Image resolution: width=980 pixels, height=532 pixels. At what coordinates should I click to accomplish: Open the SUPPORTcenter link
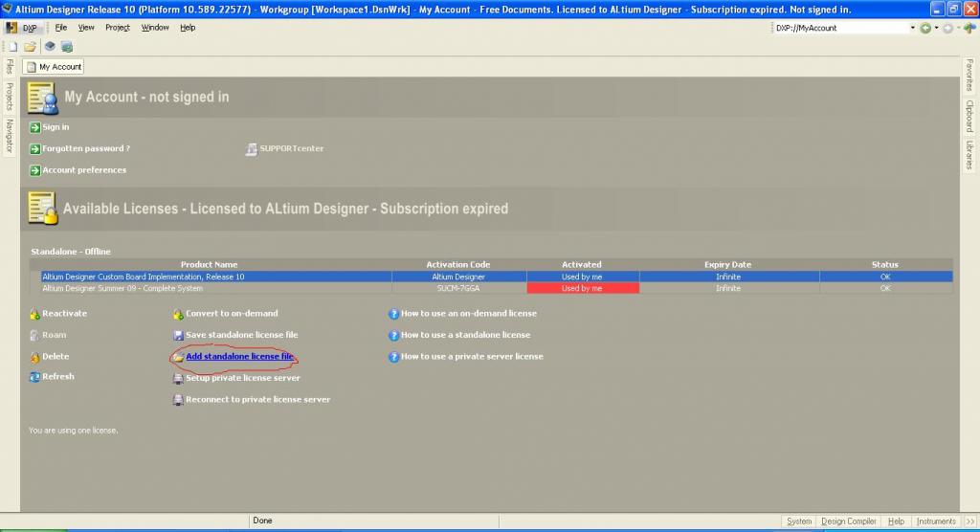click(292, 148)
